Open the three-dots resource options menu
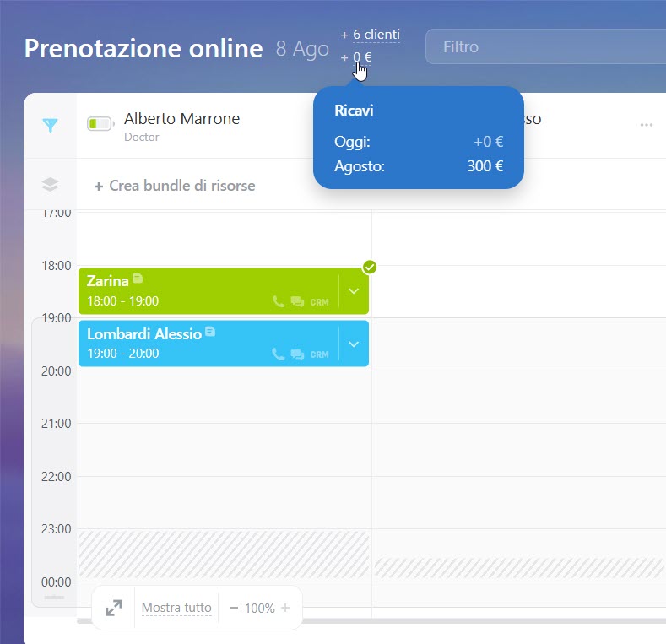Screen dimensions: 666x644 tap(647, 125)
